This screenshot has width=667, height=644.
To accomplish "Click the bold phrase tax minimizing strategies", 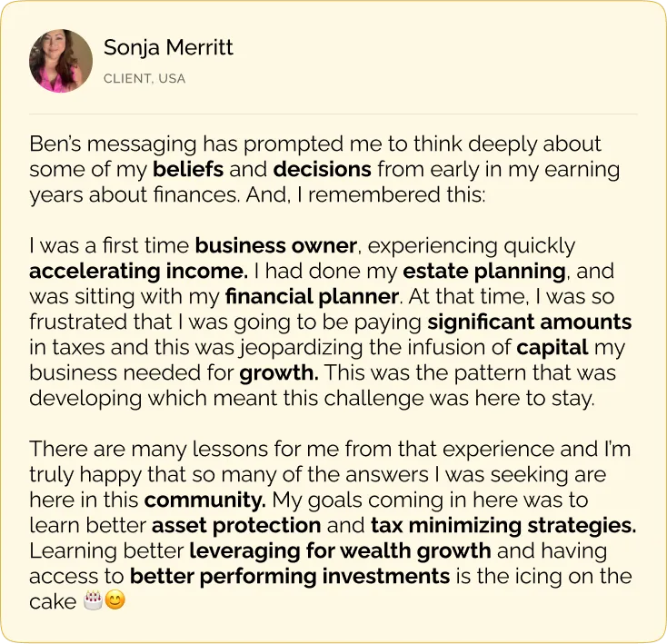I will [503, 525].
